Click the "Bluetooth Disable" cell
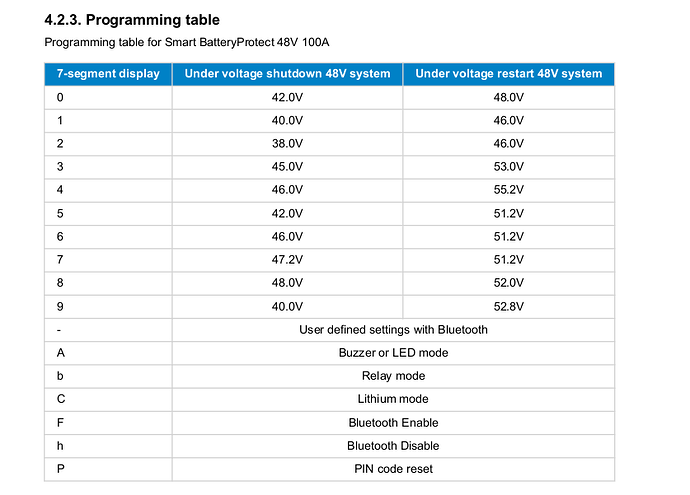 [393, 446]
